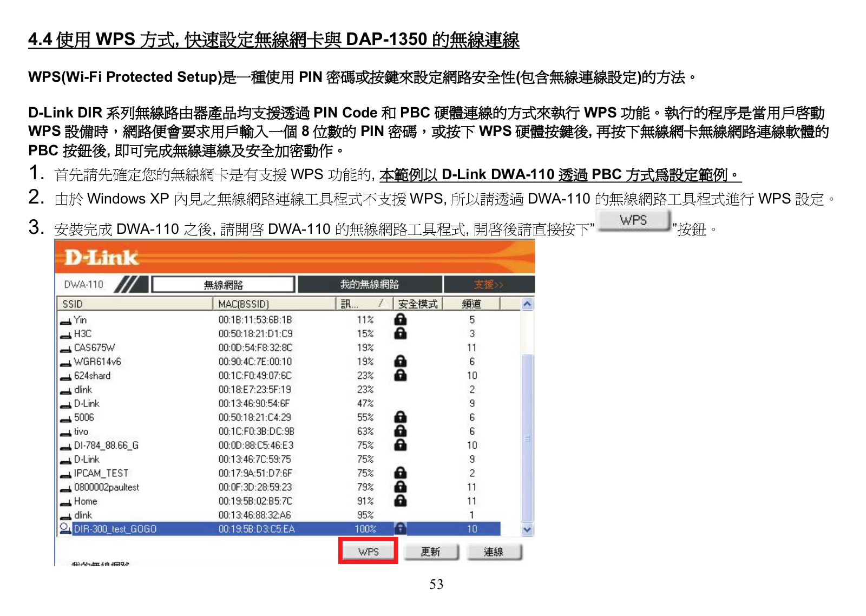866x616 pixels.
Task: Select the WGR614v6 network name
Action: coord(97,362)
